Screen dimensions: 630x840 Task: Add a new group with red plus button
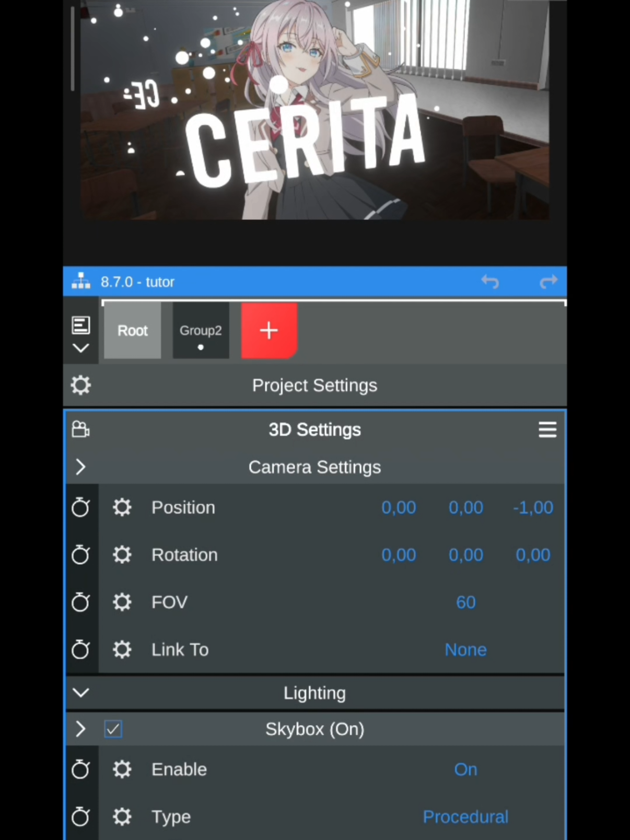(x=269, y=331)
